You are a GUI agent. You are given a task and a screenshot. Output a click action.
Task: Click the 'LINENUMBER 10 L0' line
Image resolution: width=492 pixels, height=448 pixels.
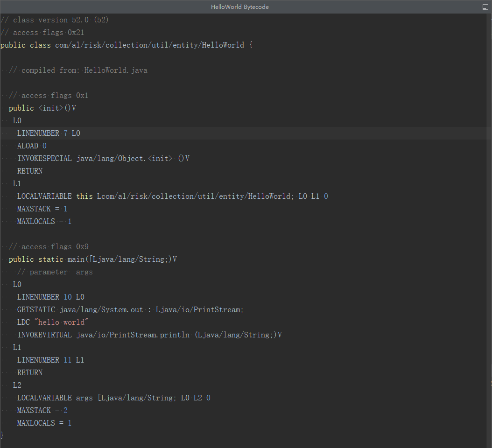[x=51, y=297]
